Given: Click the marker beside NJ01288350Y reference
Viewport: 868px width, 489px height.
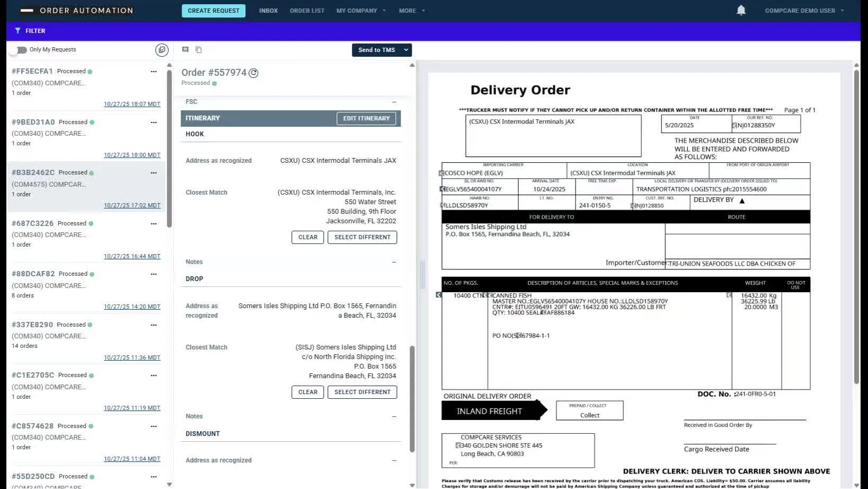Looking at the screenshot, I should 734,126.
